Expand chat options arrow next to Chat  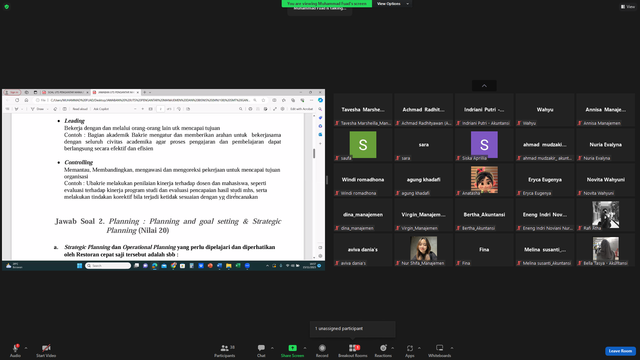[272, 348]
